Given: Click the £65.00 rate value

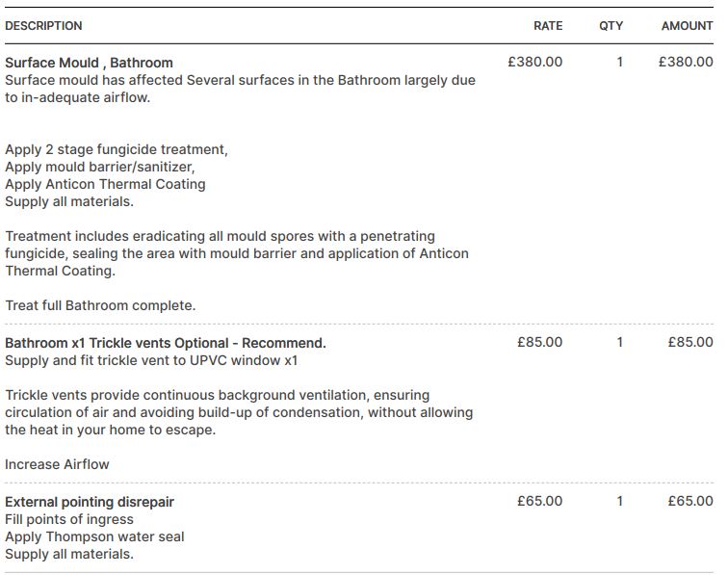Looking at the screenshot, I should tap(539, 501).
